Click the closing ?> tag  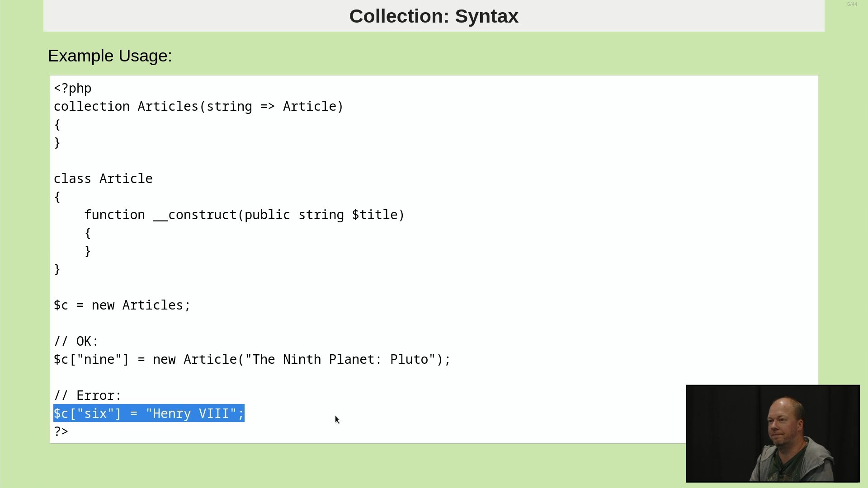(x=61, y=432)
